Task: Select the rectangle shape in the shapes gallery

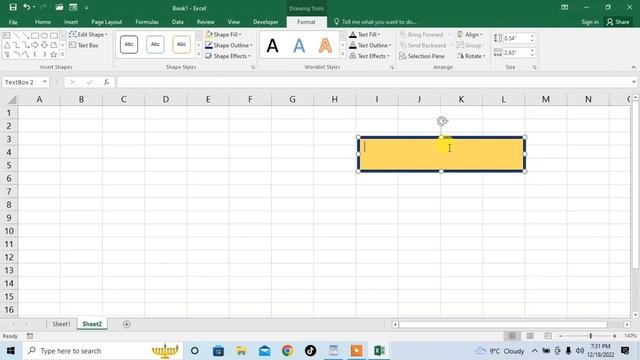Action: [35, 36]
